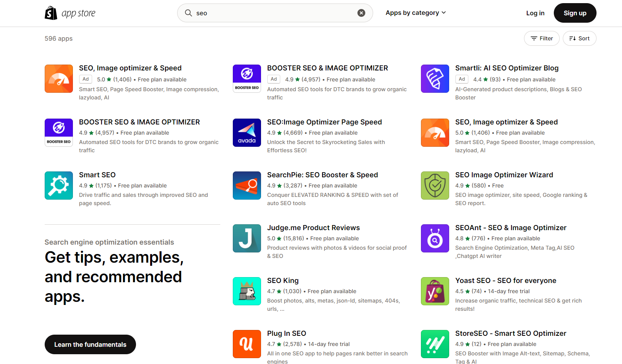Image resolution: width=622 pixels, height=364 pixels.
Task: Click the Smartli AI SEO Optimizer Blog icon
Action: (435, 79)
